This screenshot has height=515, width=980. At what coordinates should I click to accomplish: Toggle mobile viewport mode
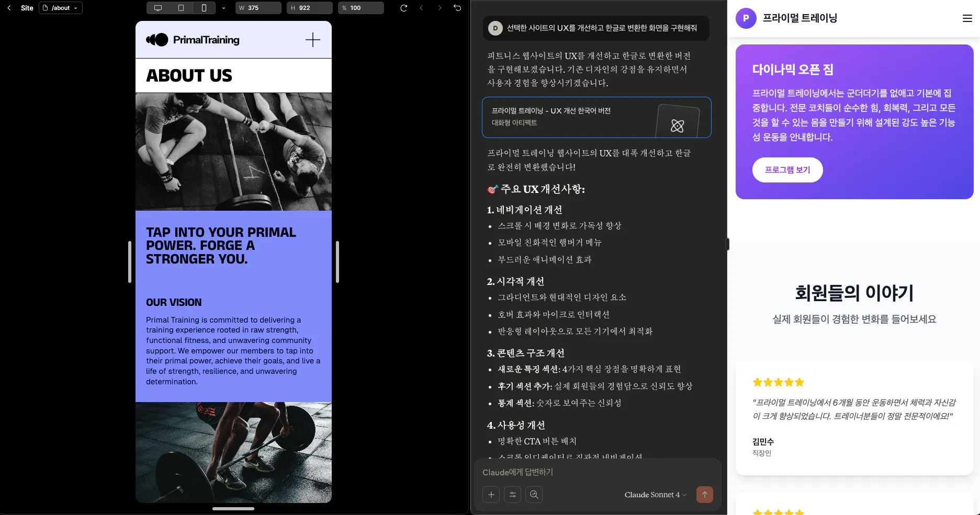tap(204, 8)
